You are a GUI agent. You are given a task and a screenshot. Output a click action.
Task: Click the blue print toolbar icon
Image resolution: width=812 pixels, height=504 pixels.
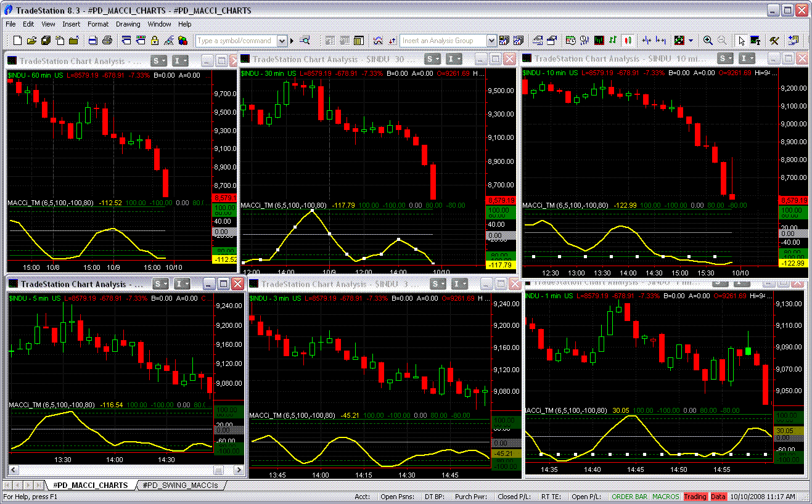(x=93, y=41)
